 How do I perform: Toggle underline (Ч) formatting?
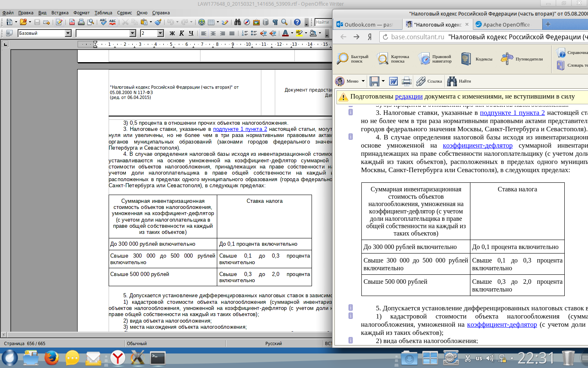click(x=191, y=33)
